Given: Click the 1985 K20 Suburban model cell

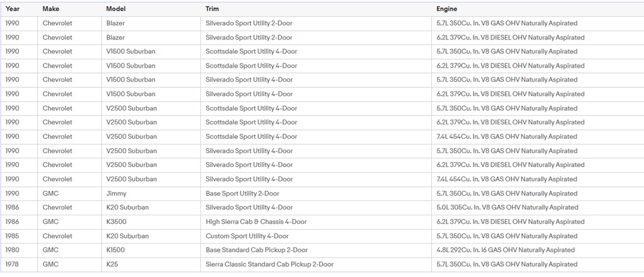Looking at the screenshot, I should [x=127, y=236].
